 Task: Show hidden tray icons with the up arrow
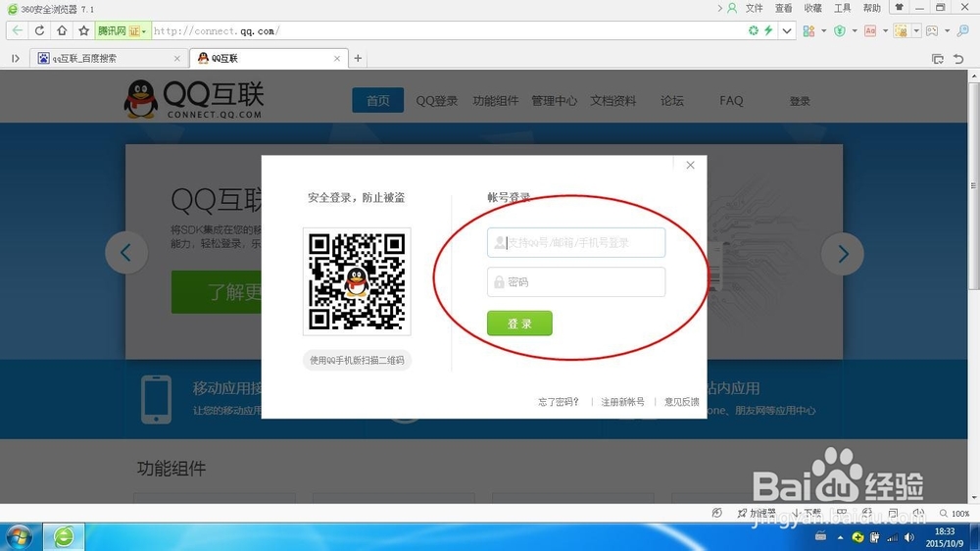click(840, 537)
